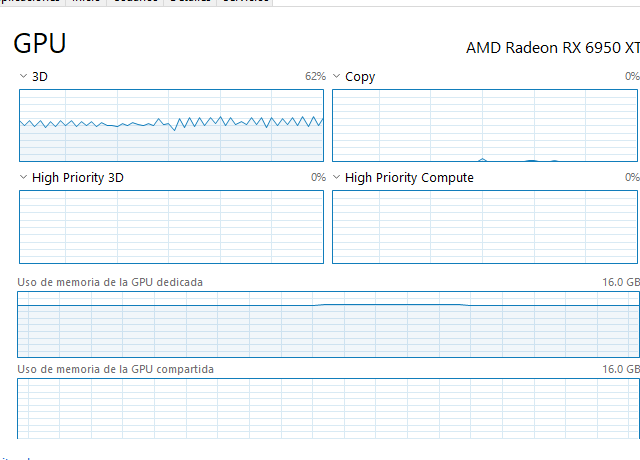The width and height of the screenshot is (640, 460).
Task: Open the Inicio tab
Action: point(87,2)
